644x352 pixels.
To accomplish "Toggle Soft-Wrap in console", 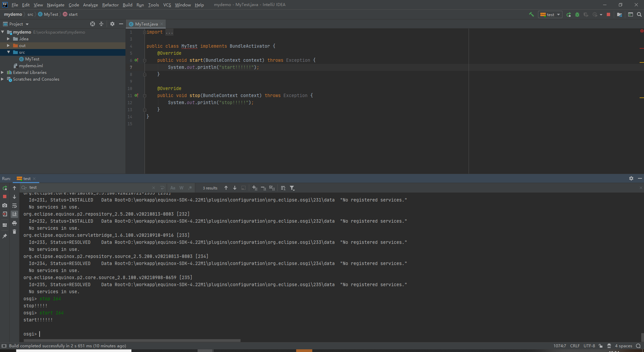I will point(14,206).
